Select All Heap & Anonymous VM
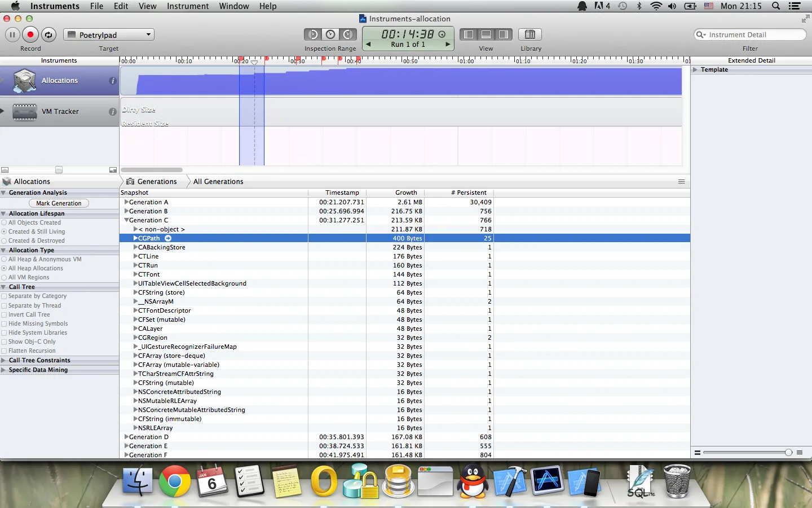This screenshot has width=812, height=508. click(x=4, y=260)
